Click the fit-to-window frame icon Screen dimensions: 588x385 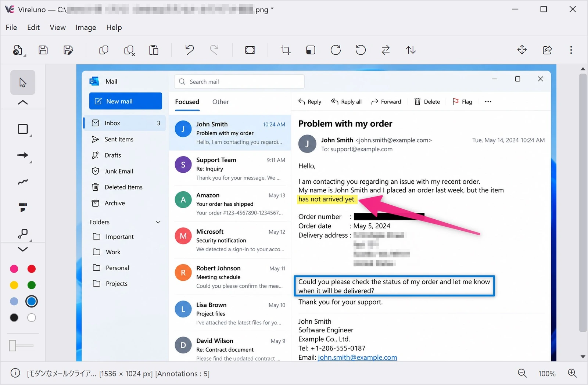coord(250,50)
